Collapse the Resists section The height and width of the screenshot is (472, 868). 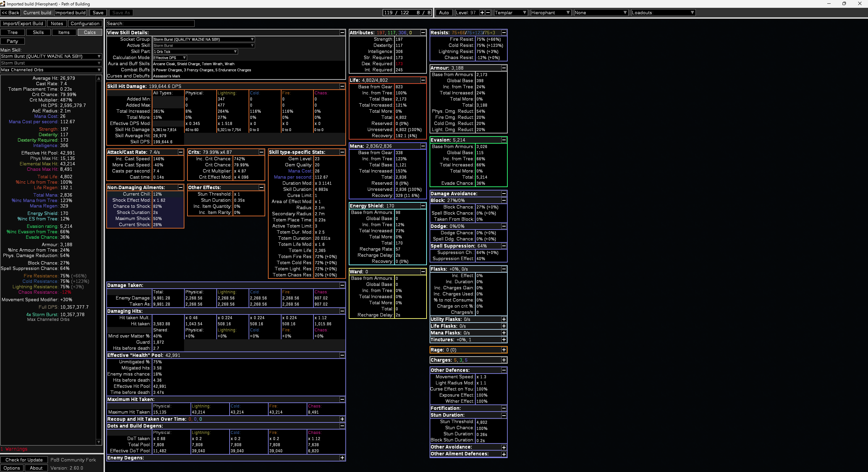tap(504, 33)
